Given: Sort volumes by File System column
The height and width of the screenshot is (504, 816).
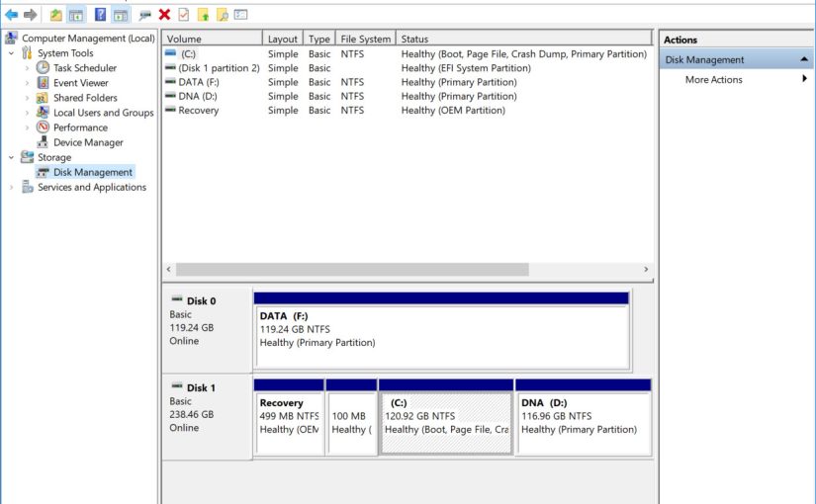Looking at the screenshot, I should point(363,40).
